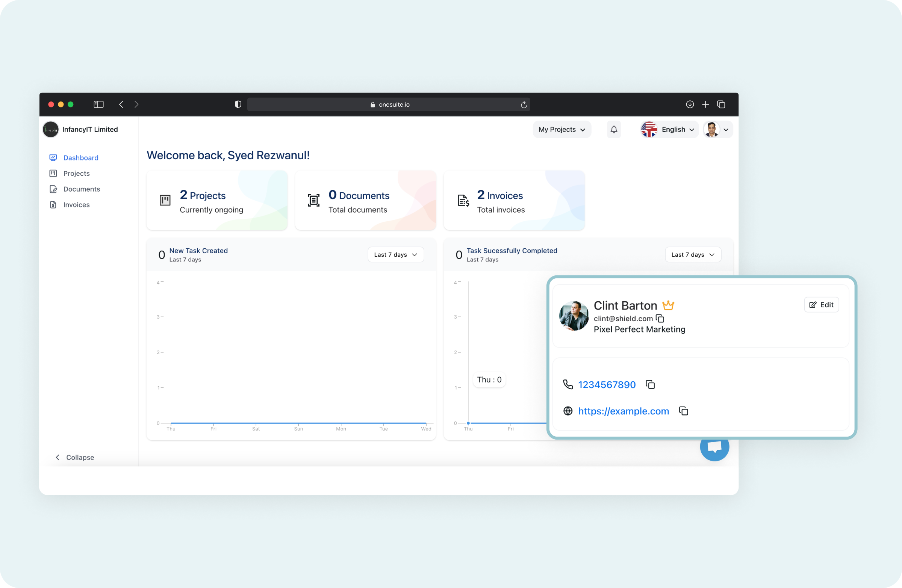Show browser tab overview

pyautogui.click(x=721, y=104)
